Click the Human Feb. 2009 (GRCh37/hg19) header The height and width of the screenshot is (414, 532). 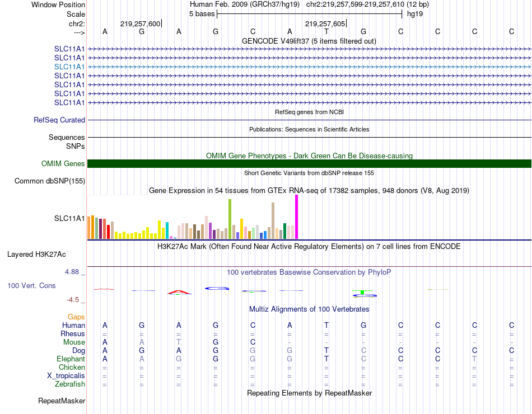click(245, 4)
